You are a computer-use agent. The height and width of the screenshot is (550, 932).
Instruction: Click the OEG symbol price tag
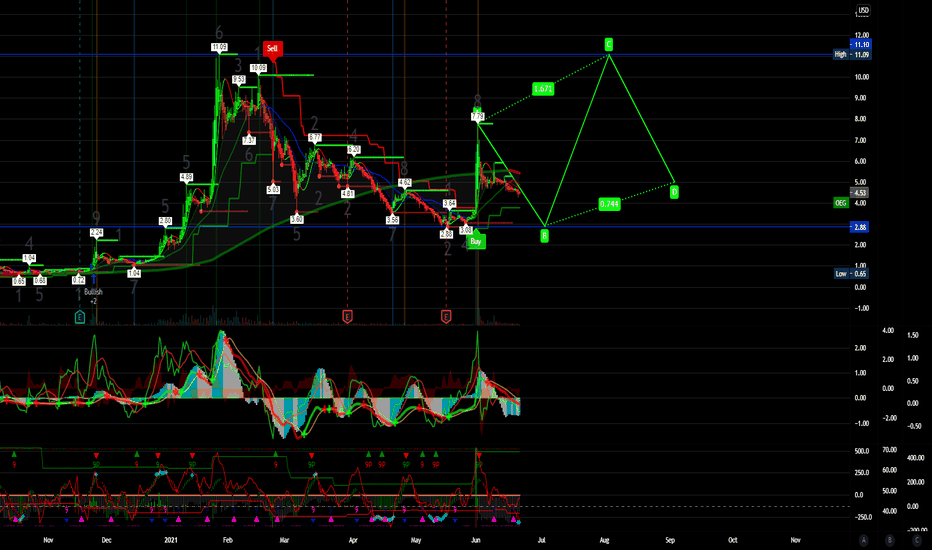pos(840,203)
